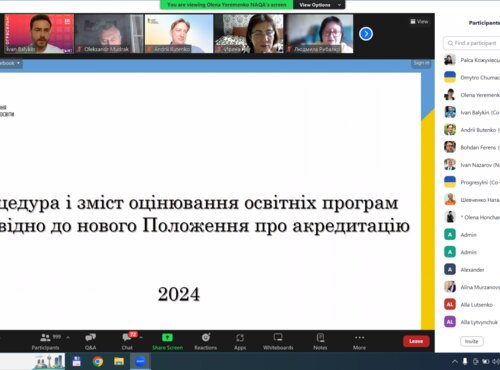Click Alla Lytvynchuk's purple AL avatar
The width and height of the screenshot is (500, 370).
point(450,322)
